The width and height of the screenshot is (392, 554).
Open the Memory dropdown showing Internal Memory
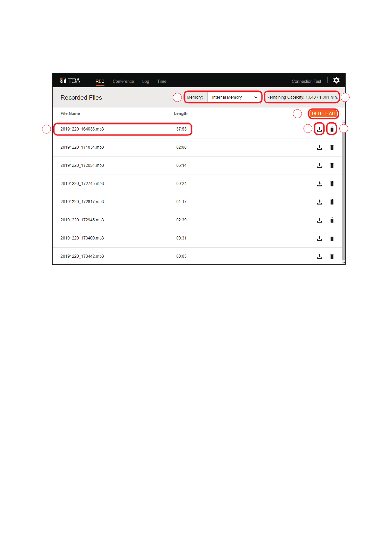[x=234, y=97]
